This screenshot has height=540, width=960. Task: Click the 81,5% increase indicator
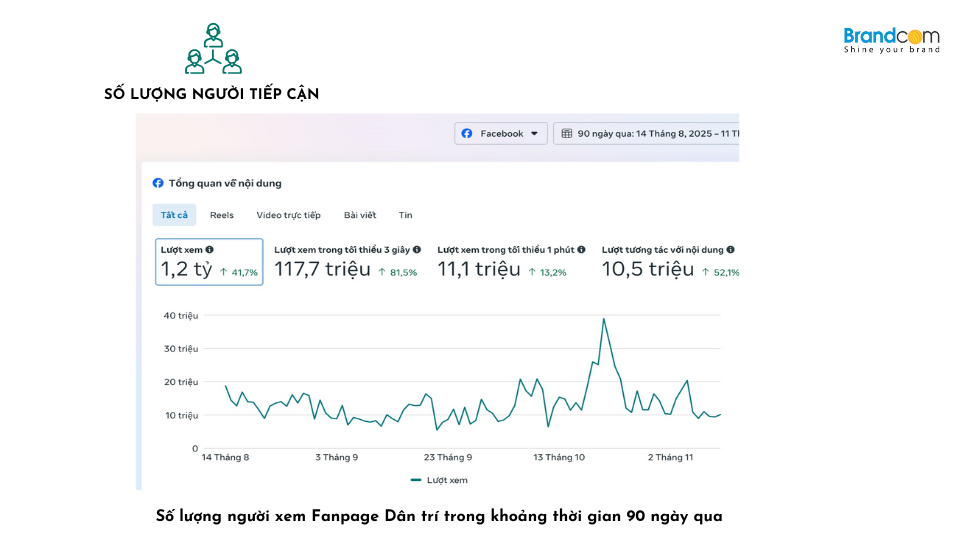click(x=398, y=272)
